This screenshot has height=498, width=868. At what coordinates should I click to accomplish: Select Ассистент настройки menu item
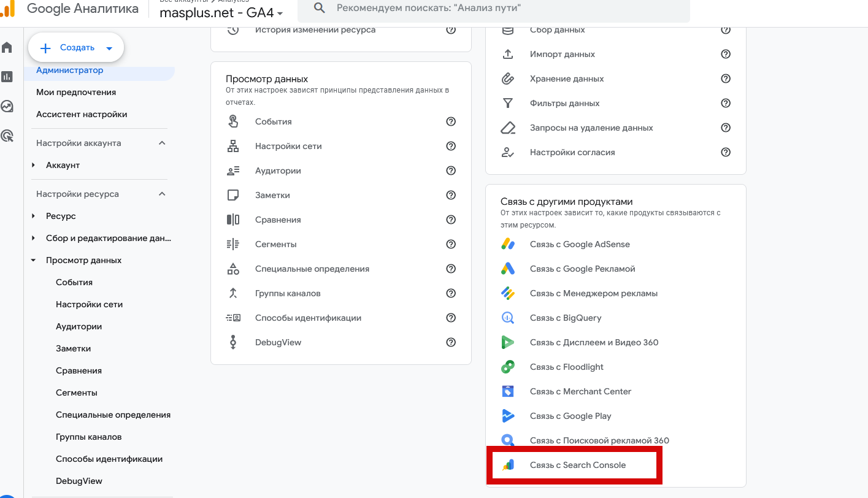[x=82, y=114]
